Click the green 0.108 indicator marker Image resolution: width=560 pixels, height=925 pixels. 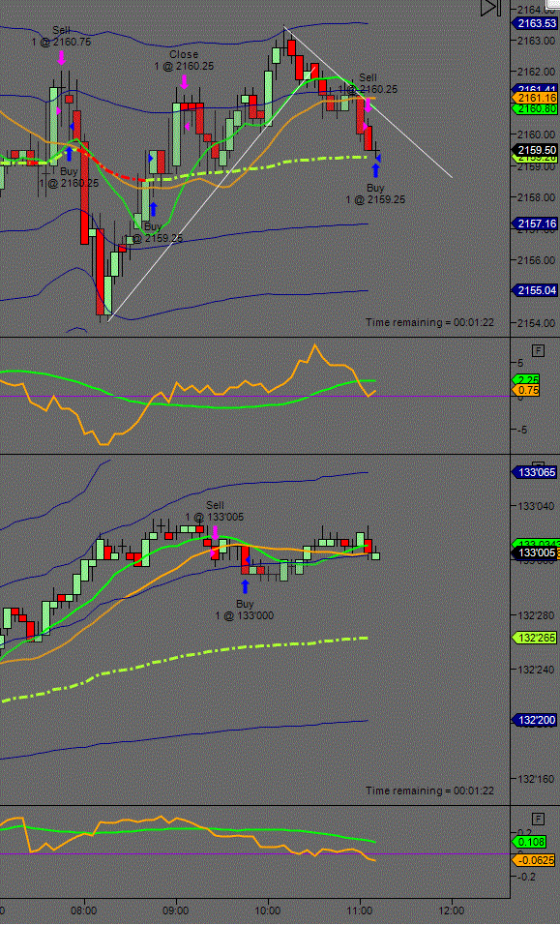click(529, 842)
